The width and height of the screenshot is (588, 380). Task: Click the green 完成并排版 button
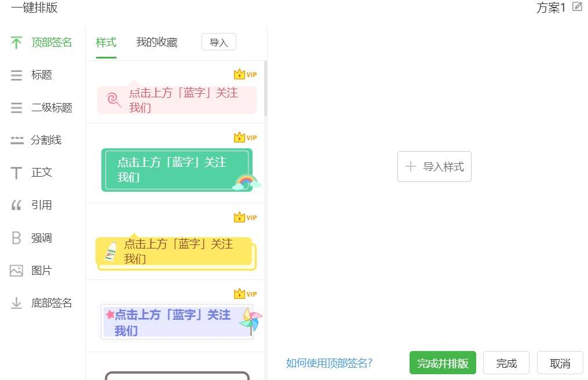pyautogui.click(x=443, y=363)
